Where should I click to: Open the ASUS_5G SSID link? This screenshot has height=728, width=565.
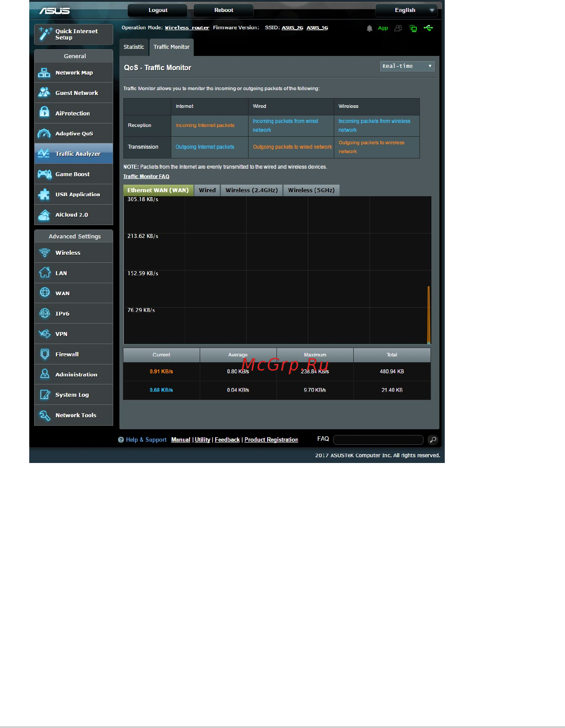pos(317,28)
